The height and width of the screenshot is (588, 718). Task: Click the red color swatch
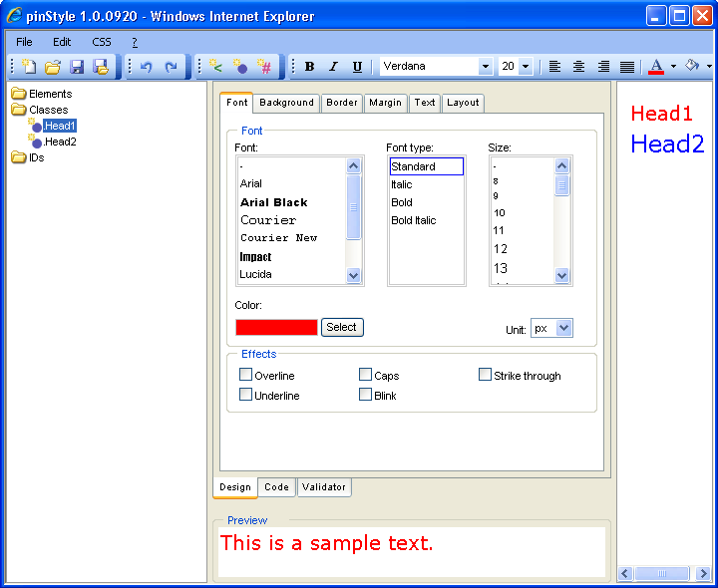(x=276, y=328)
